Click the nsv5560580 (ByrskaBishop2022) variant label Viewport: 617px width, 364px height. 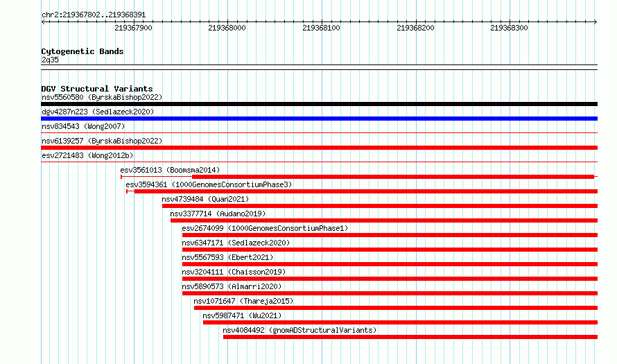click(x=102, y=97)
